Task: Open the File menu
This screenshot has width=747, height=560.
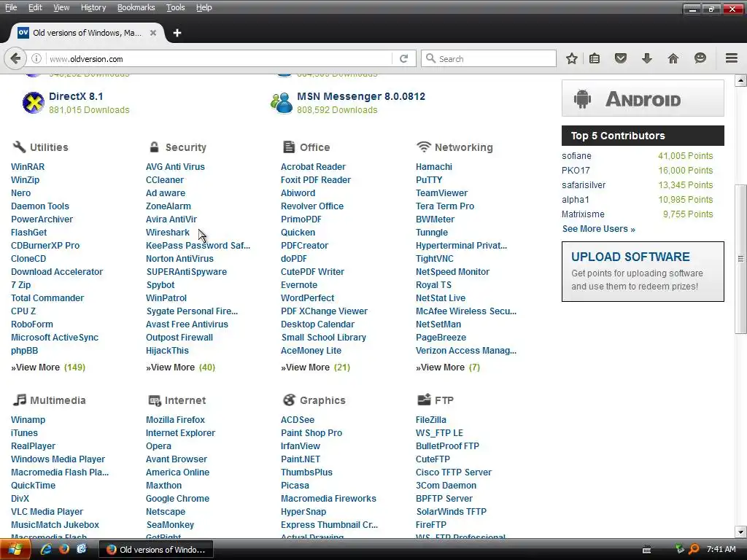Action: pos(11,7)
